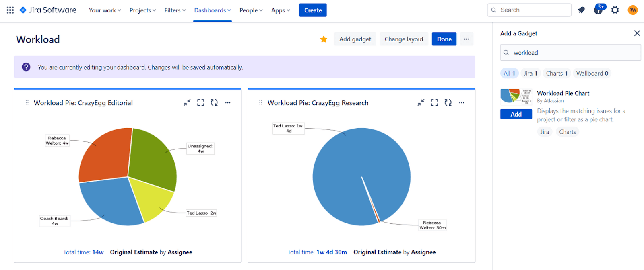The height and width of the screenshot is (270, 644).
Task: Click the Coach Beard: 4w chart label
Action: [54, 221]
